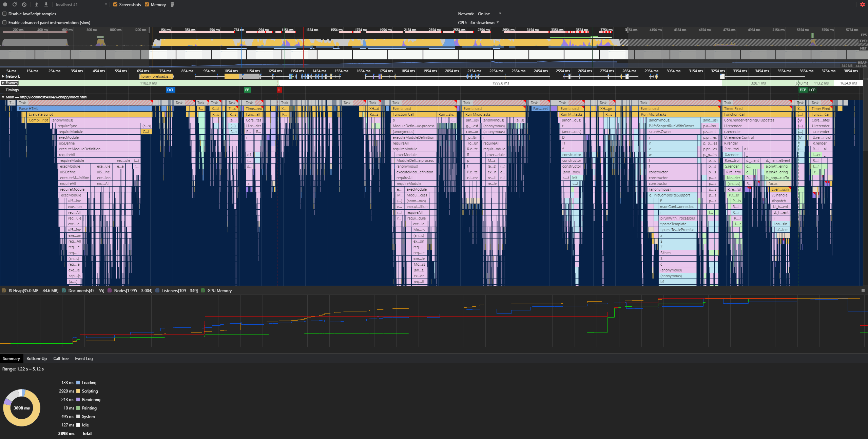
Task: Click the Load profile upload arrow
Action: point(37,4)
